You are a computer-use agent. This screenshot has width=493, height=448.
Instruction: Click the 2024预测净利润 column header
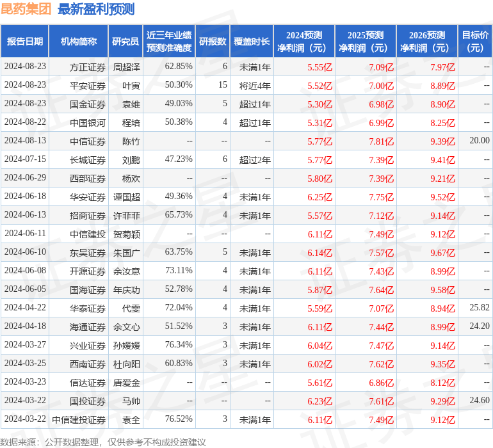tap(304, 41)
